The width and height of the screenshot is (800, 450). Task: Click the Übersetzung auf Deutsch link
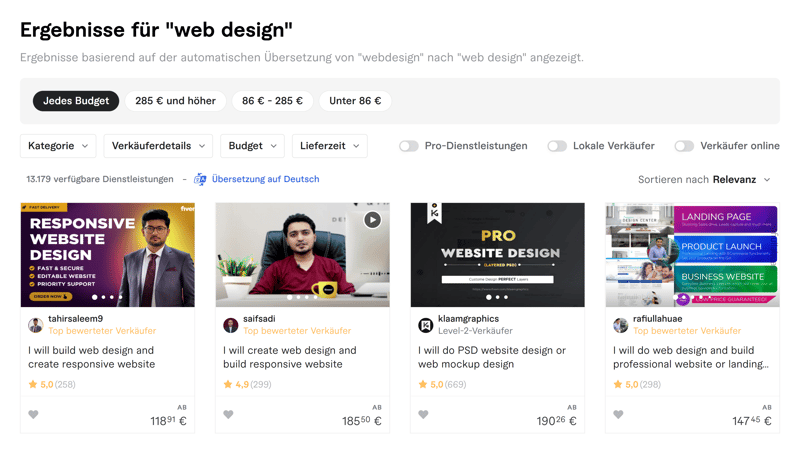tap(265, 179)
